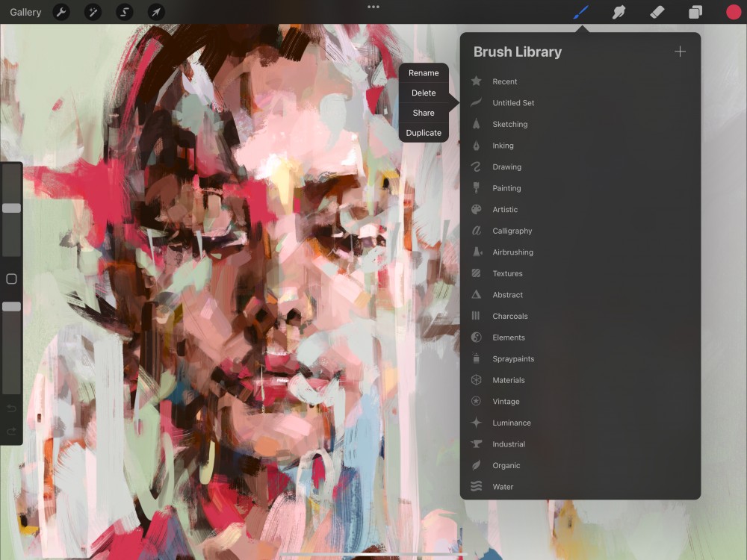Return to Gallery

click(x=25, y=12)
